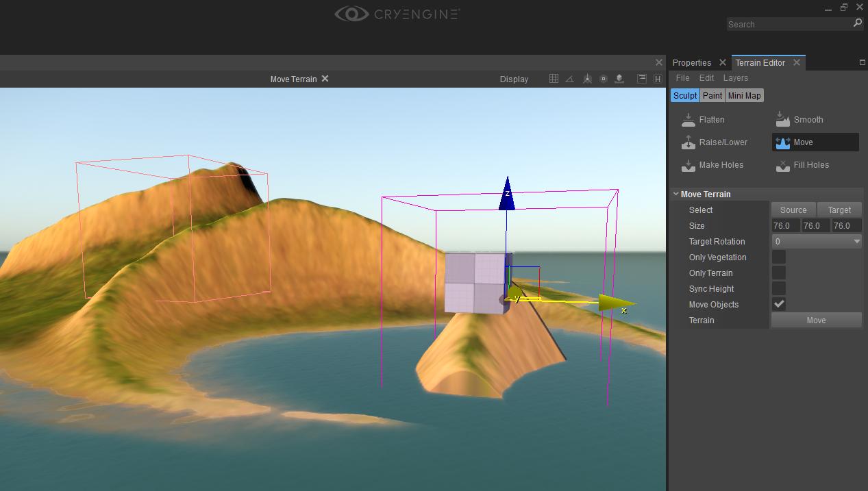
Task: Activate the Make Holes tool
Action: click(x=712, y=165)
